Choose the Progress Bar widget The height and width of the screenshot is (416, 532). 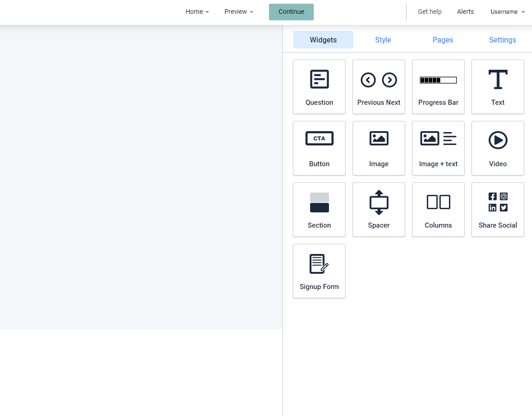[x=438, y=87]
